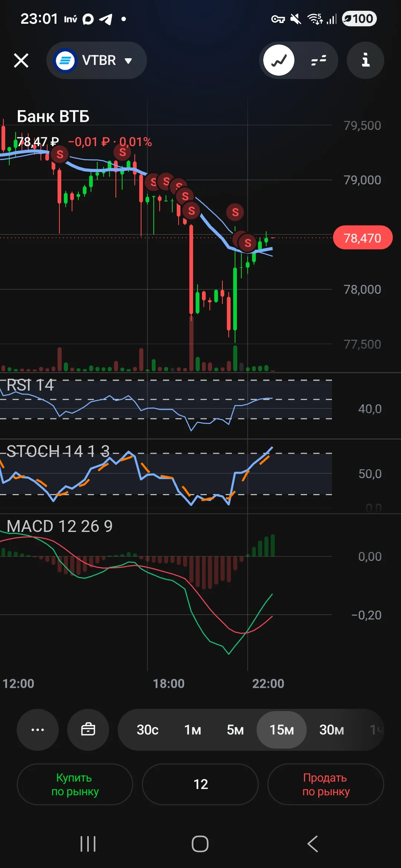401x868 pixels.
Task: Tap the Android home button
Action: tap(200, 844)
